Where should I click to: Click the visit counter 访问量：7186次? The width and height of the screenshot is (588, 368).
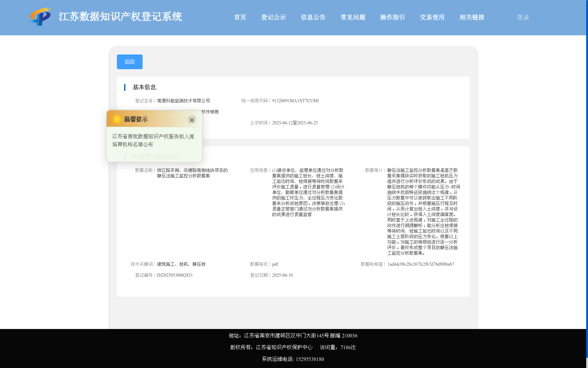[338, 347]
